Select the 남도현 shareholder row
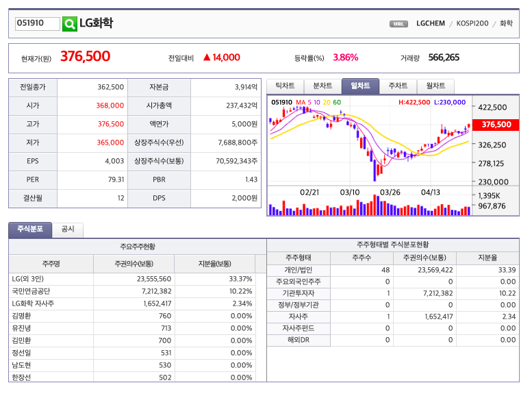532x396 pixels. (x=132, y=365)
